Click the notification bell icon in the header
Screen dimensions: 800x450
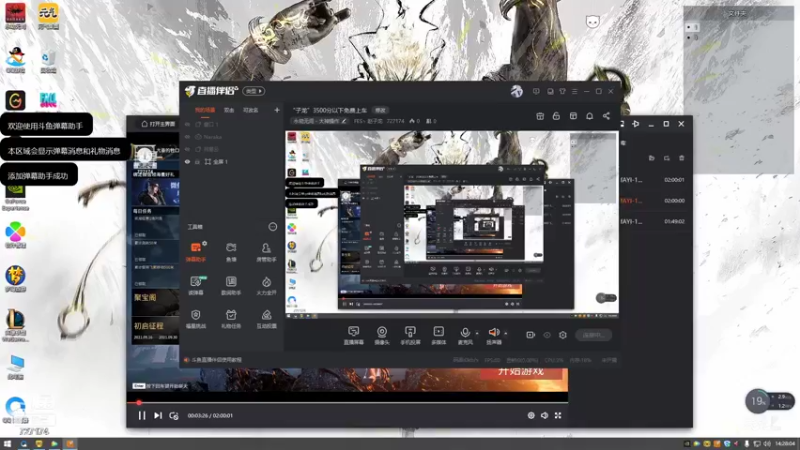[x=589, y=116]
